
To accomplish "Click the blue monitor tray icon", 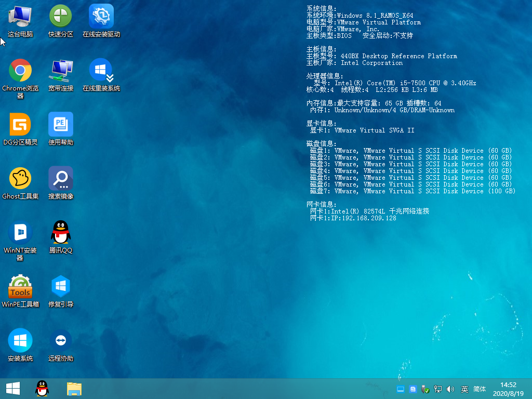I will (x=401, y=389).
